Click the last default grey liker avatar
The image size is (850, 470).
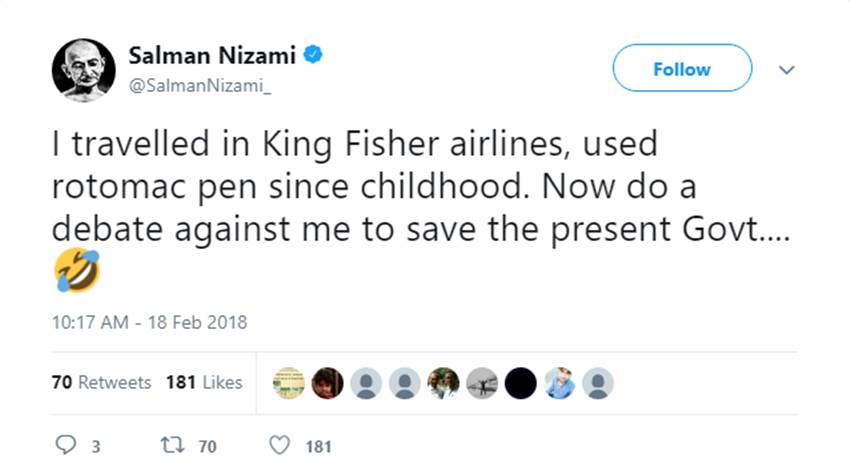point(598,383)
